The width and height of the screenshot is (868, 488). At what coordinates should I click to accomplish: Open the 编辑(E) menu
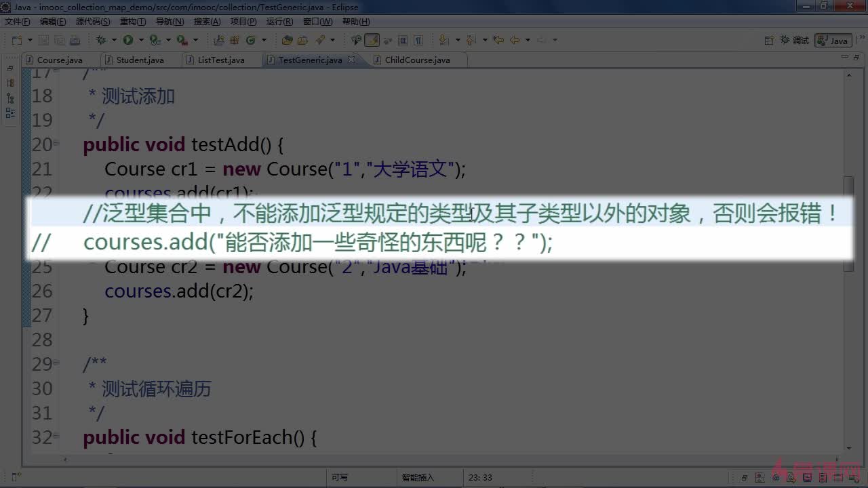coord(52,22)
